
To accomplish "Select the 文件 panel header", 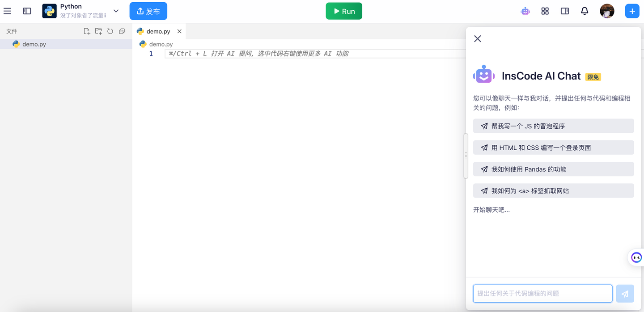I will [11, 31].
